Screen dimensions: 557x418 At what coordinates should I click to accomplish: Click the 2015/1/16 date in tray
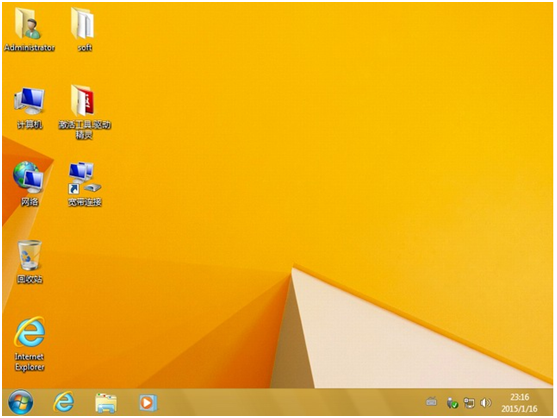coord(519,409)
